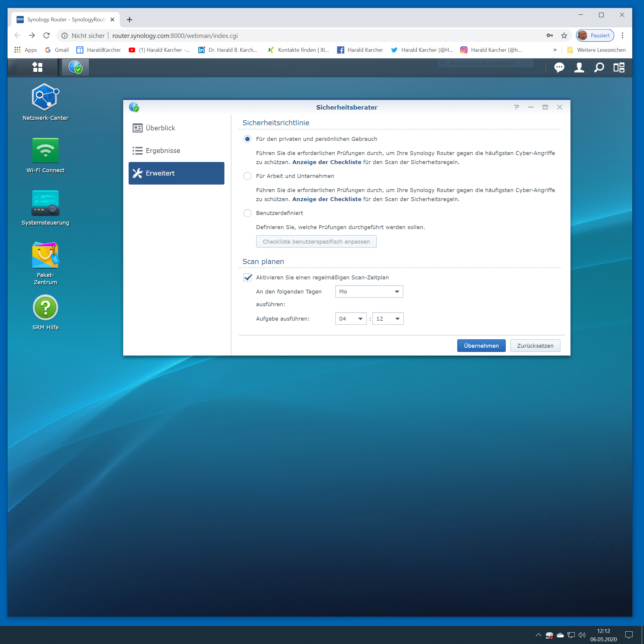Open SRM Hilfe desktop icon

tap(45, 308)
